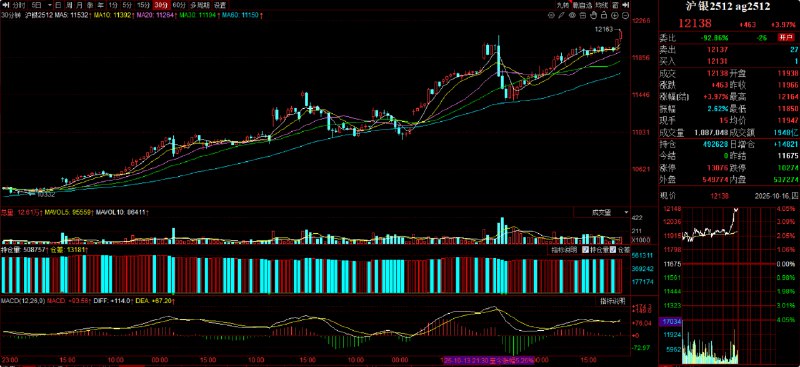Toggle the 仓差 checkbox
This screenshot has width=800, height=367.
point(613,250)
